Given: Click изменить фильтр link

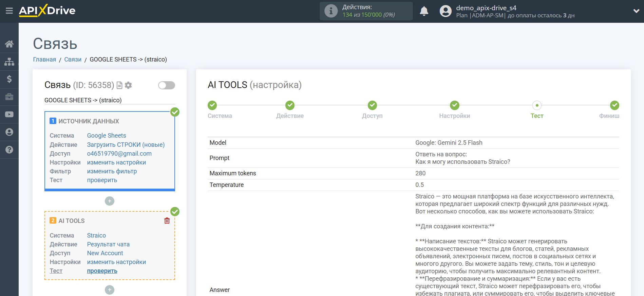Looking at the screenshot, I should (x=112, y=171).
